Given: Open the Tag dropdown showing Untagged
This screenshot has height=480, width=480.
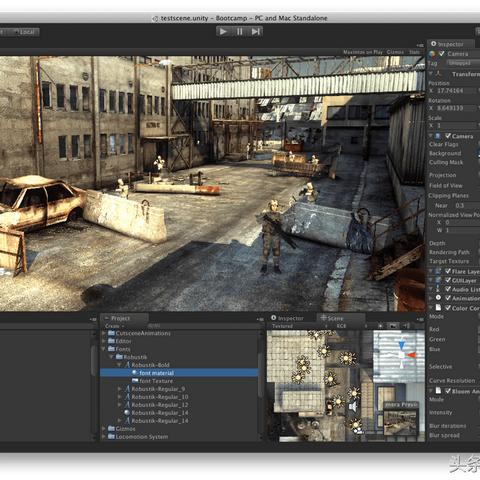Looking at the screenshot, I should pyautogui.click(x=462, y=63).
